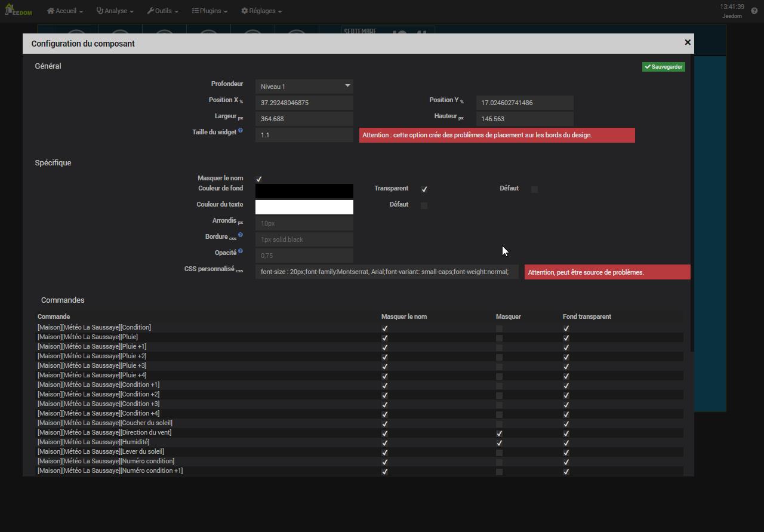Toggle Défaut checkbox for Couleur du texte
The width and height of the screenshot is (764, 532).
click(x=424, y=205)
